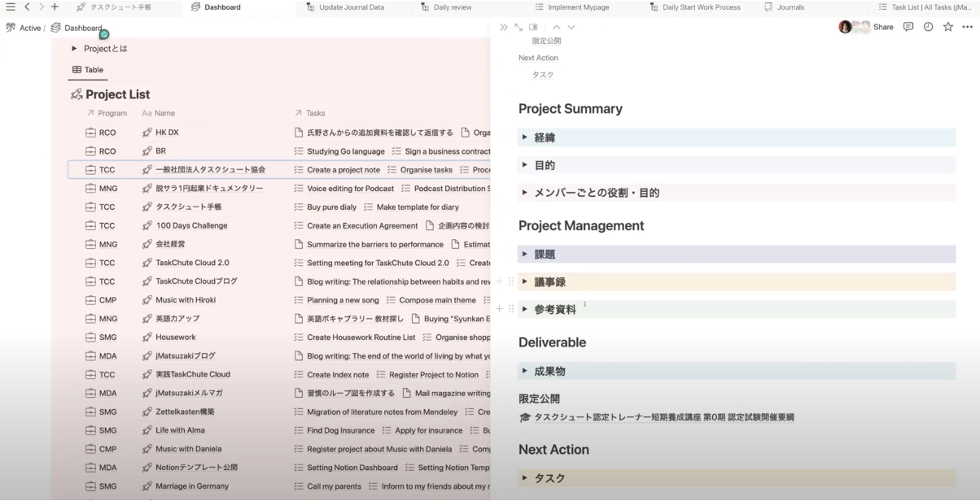This screenshot has width=980, height=501.
Task: Switch peek mode layout icon
Action: (533, 28)
